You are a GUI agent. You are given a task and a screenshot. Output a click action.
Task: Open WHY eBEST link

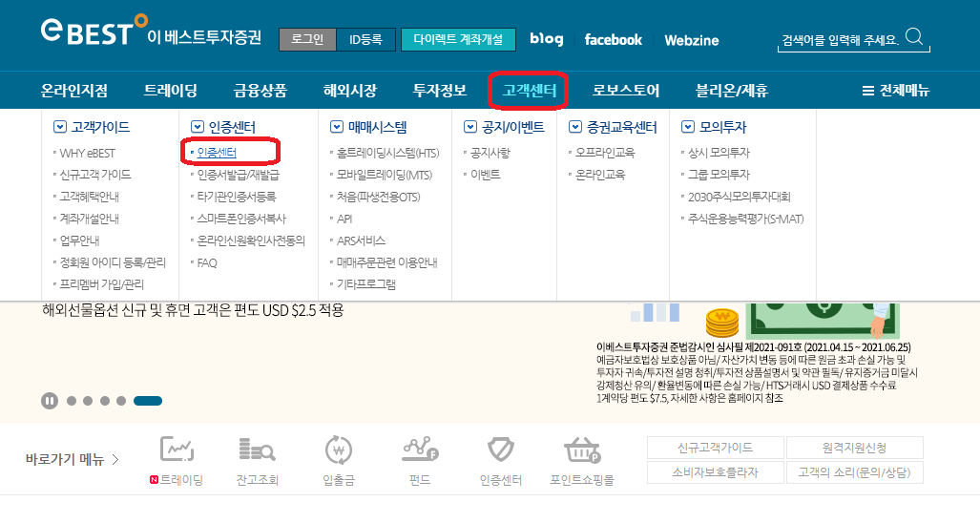88,153
